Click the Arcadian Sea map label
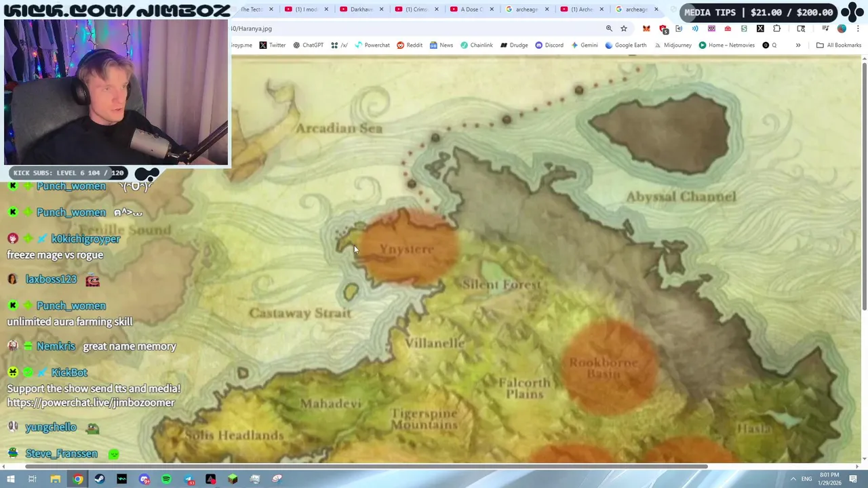 click(339, 128)
